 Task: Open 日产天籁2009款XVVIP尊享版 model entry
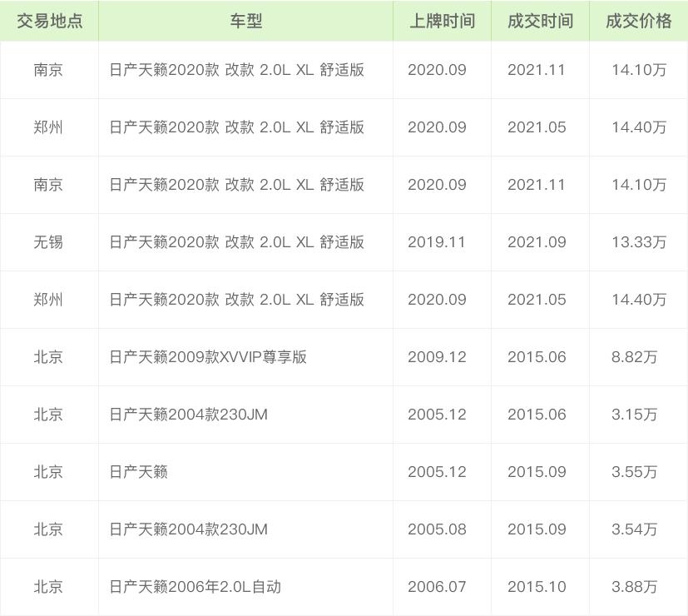click(208, 357)
